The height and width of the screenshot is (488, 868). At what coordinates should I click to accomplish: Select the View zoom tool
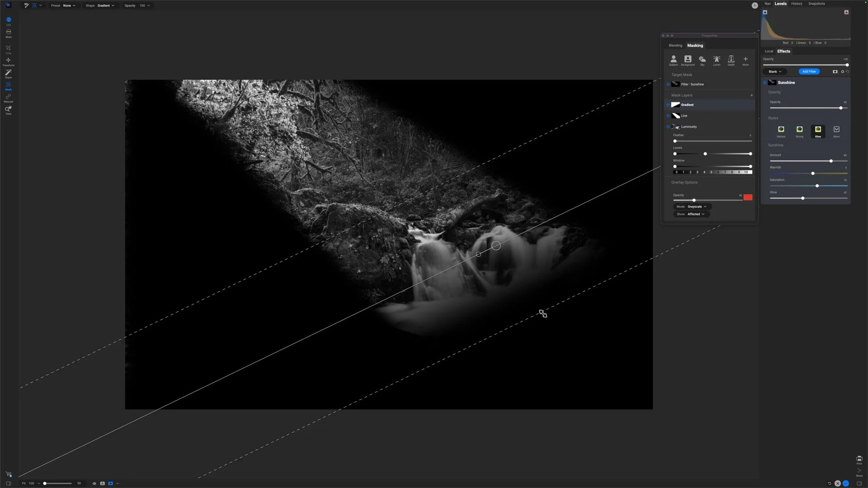[8, 110]
